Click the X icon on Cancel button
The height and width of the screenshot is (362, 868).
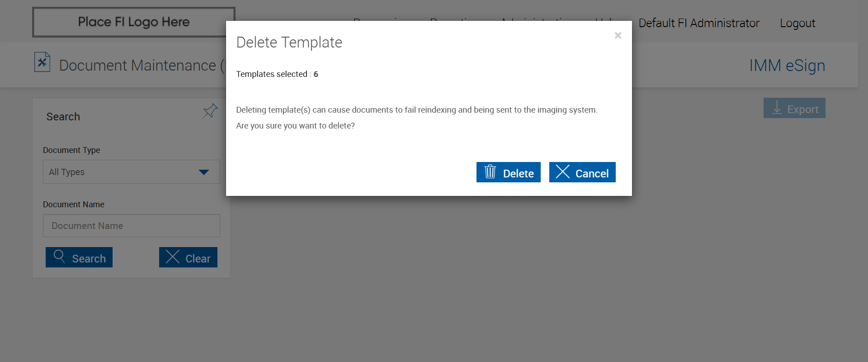pyautogui.click(x=562, y=172)
